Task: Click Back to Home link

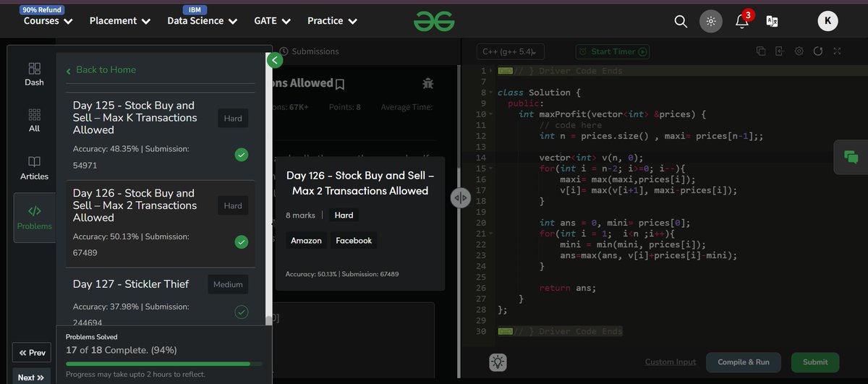Action: (x=101, y=70)
